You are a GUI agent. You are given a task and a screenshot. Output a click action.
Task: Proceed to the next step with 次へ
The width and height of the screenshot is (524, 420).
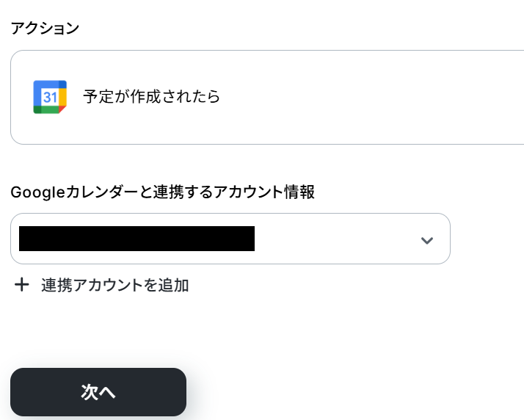point(98,392)
